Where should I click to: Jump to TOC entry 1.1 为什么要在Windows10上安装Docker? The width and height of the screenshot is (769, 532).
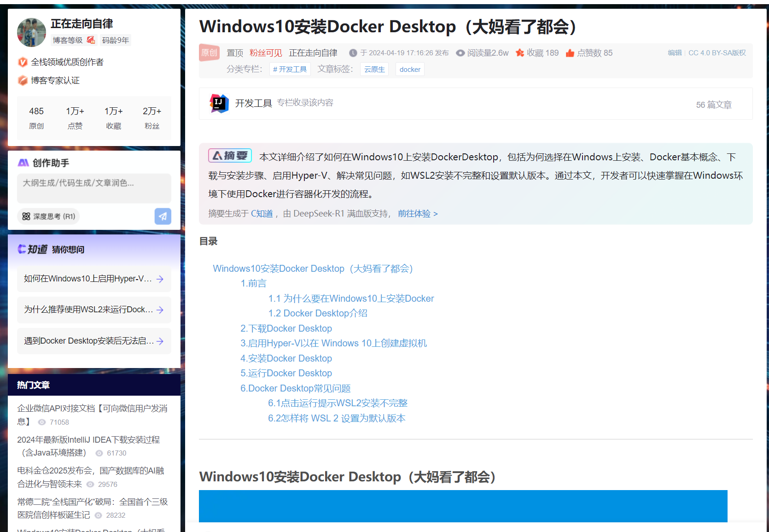[x=351, y=298]
